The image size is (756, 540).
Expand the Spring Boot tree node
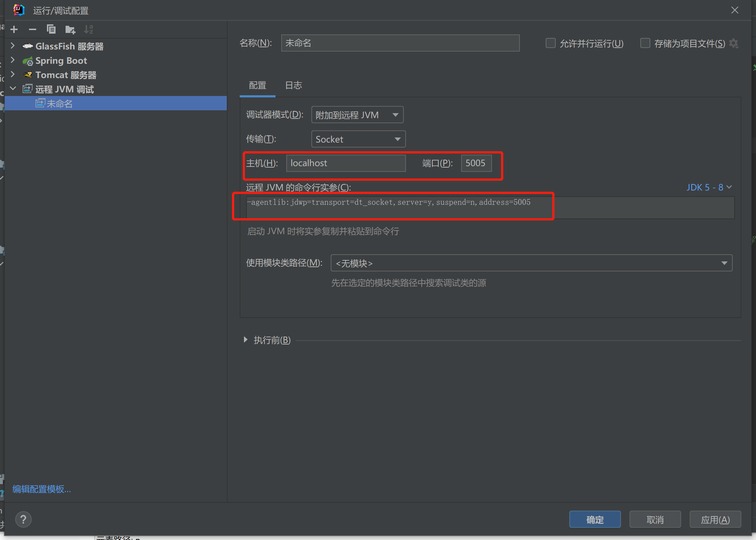pyautogui.click(x=13, y=60)
